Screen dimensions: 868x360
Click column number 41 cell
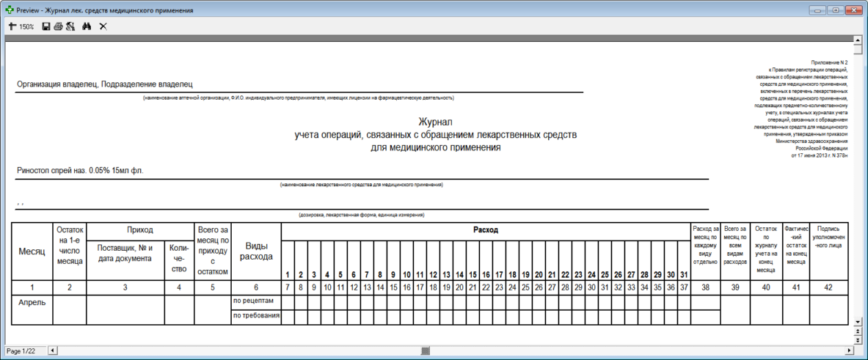(x=796, y=287)
